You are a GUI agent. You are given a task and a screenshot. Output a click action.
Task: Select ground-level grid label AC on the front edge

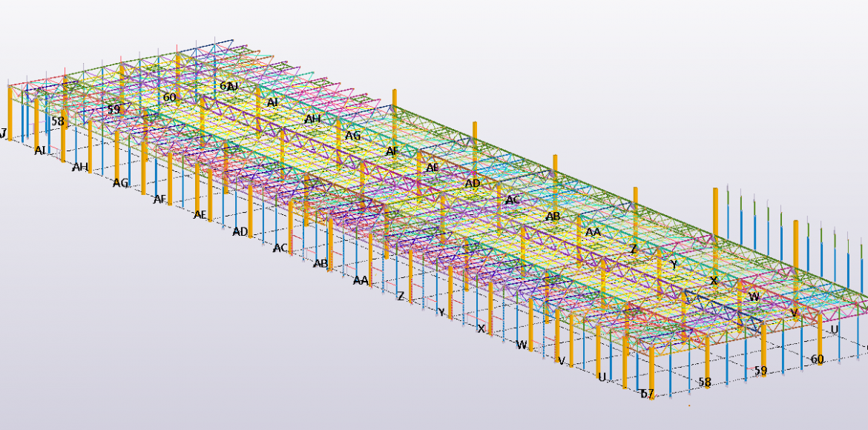point(280,248)
